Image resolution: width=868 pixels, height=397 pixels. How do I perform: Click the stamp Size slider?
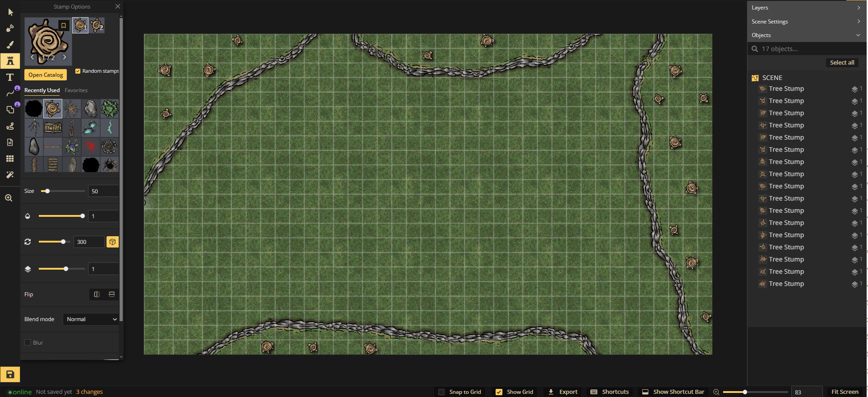click(63, 191)
